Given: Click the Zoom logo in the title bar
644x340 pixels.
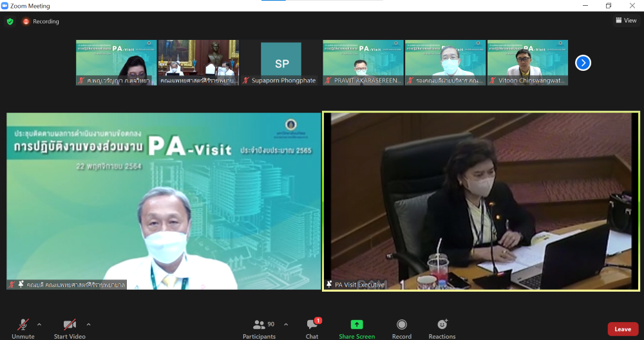Looking at the screenshot, I should [x=5, y=5].
